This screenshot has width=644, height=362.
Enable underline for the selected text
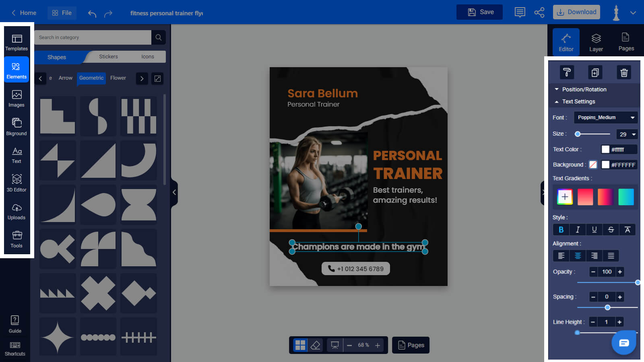tap(594, 229)
